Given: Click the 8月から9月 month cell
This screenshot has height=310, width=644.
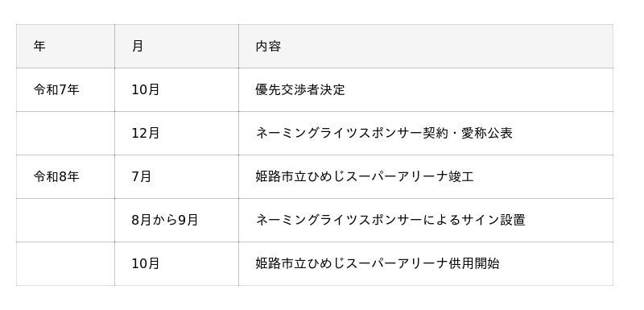Looking at the screenshot, I should tap(176, 220).
